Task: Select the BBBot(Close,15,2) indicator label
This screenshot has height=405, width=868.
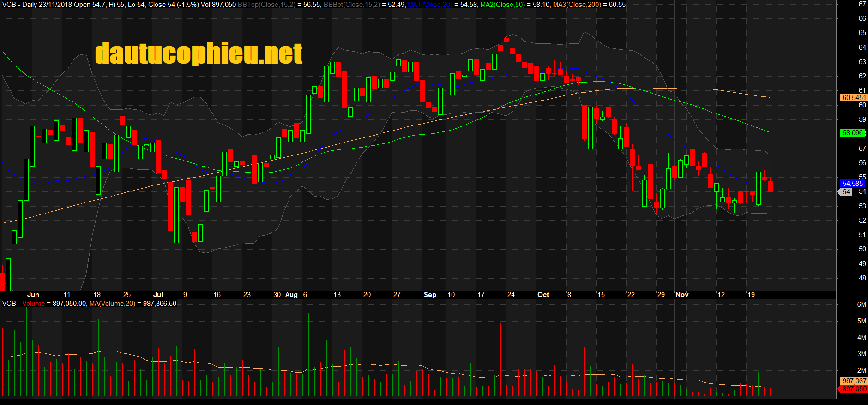Action: point(352,5)
